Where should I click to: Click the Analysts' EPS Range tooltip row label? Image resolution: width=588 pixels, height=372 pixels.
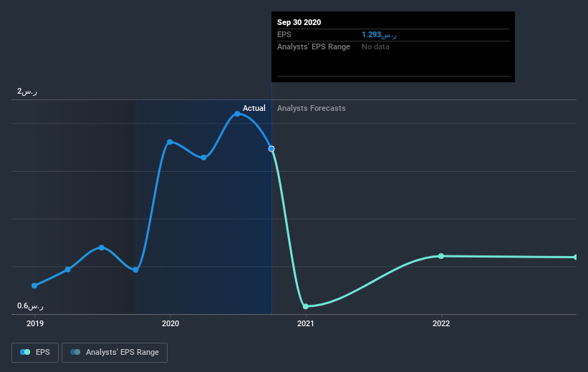click(314, 46)
